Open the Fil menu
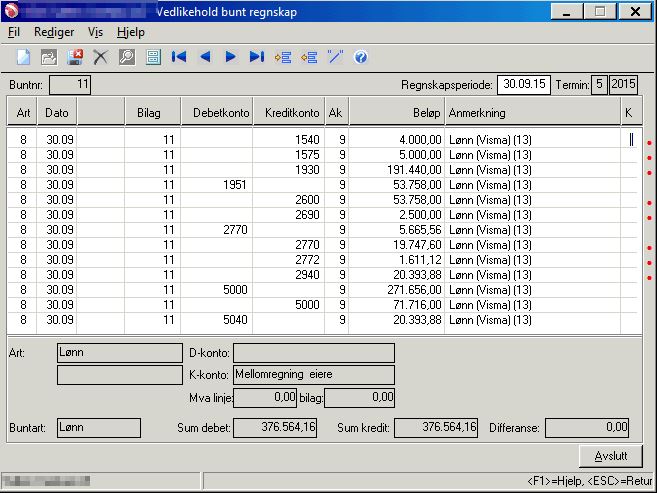The width and height of the screenshot is (660, 493). click(x=14, y=32)
